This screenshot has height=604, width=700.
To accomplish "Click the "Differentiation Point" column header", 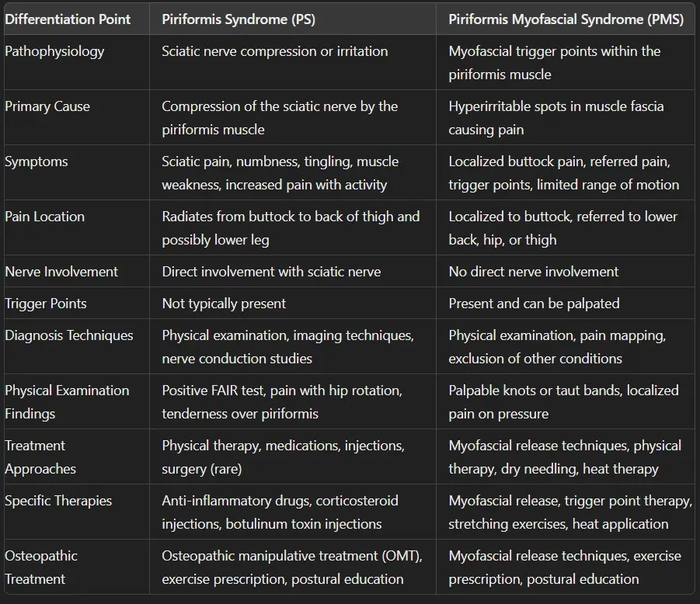I will 68,19.
